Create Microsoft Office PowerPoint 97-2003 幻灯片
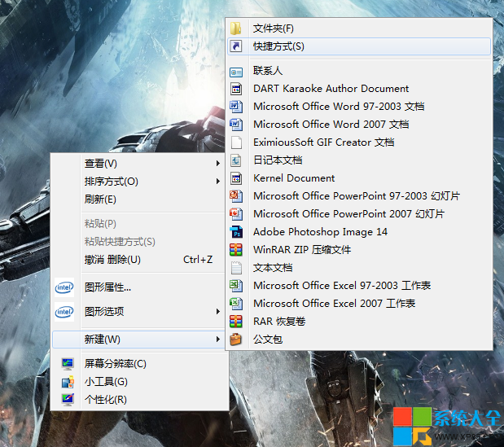This screenshot has height=447, width=504. coord(359,196)
